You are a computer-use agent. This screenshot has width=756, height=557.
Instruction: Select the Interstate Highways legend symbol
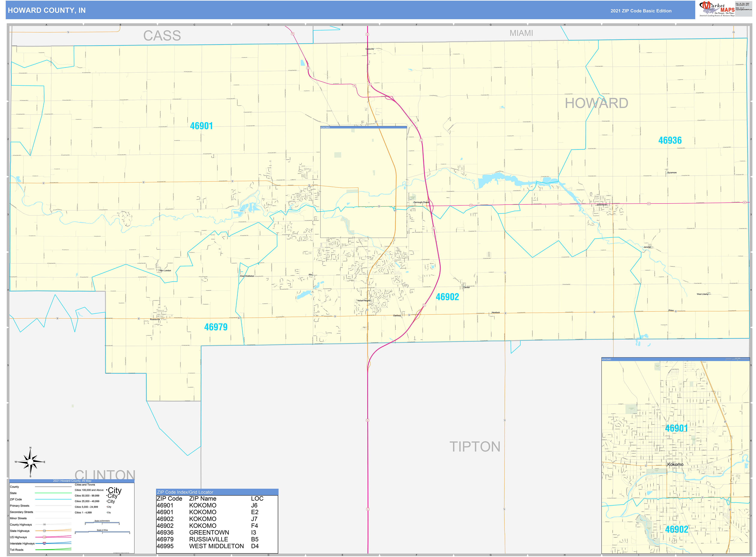45,544
